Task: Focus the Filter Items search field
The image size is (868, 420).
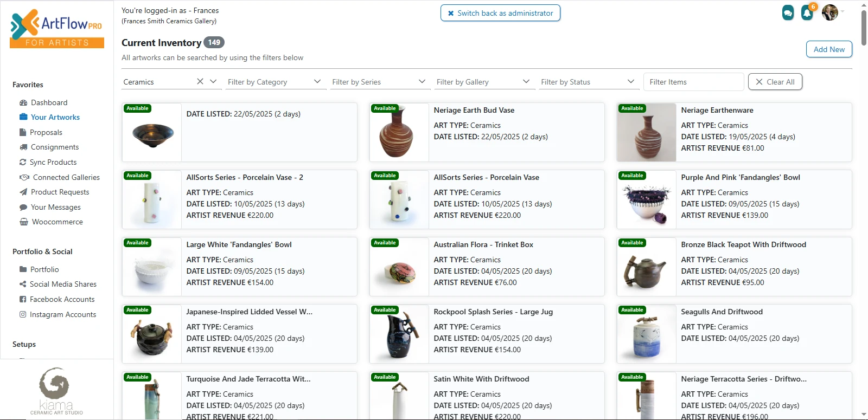Action: coord(693,82)
